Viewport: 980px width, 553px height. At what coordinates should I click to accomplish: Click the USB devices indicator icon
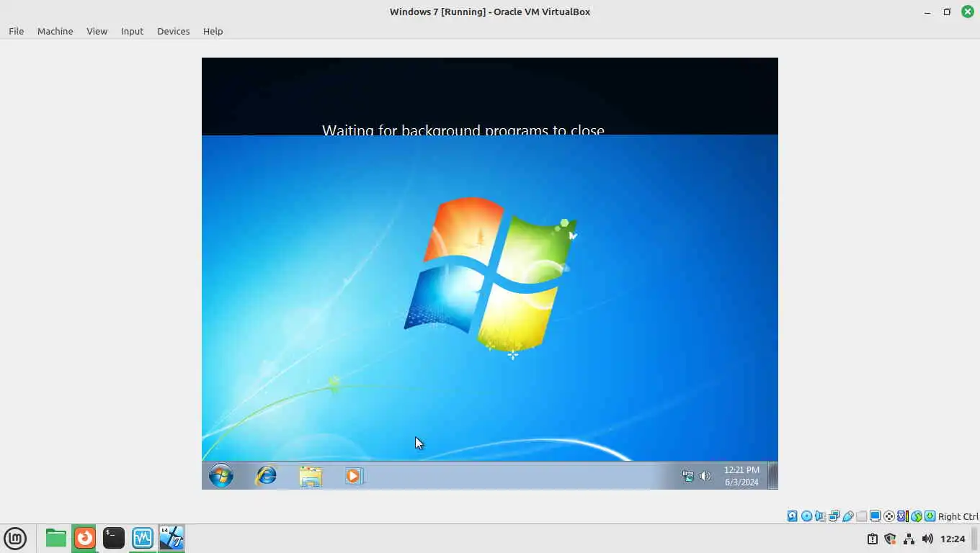point(847,516)
